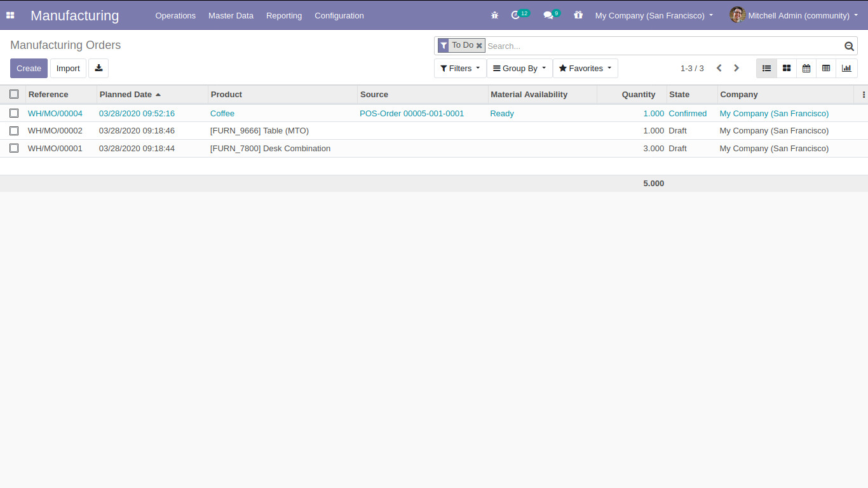This screenshot has width=868, height=488.
Task: Open the apps grid home menu
Action: click(x=10, y=15)
